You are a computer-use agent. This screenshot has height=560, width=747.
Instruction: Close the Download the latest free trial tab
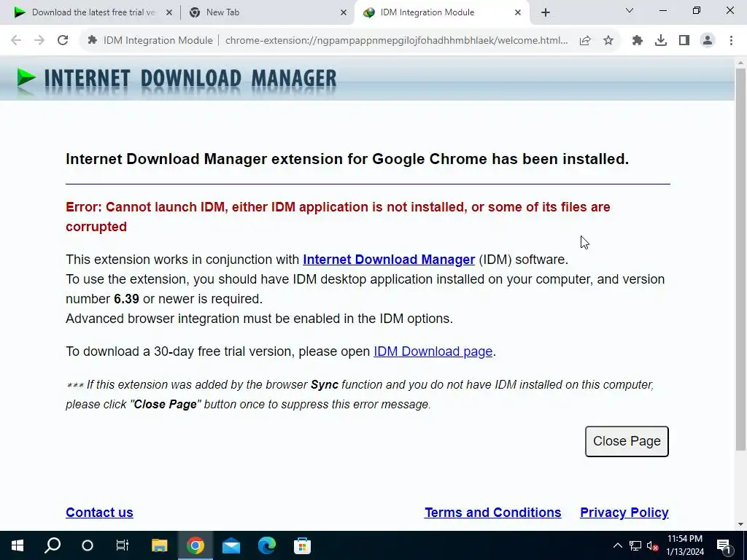pyautogui.click(x=169, y=13)
